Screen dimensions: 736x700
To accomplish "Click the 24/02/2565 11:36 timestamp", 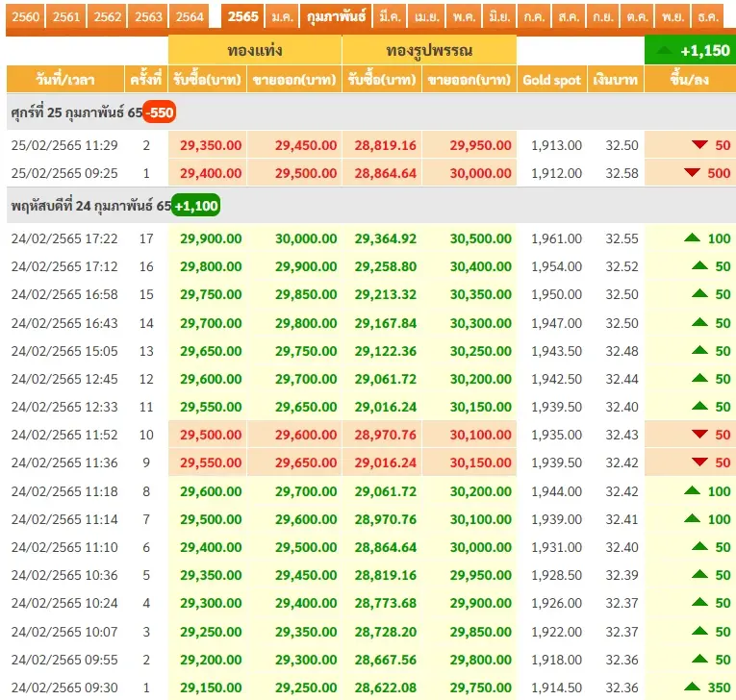I will coord(64,463).
